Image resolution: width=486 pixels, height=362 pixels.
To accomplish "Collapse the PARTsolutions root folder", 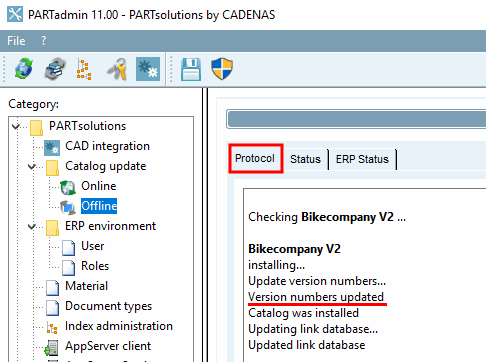I will (x=15, y=126).
